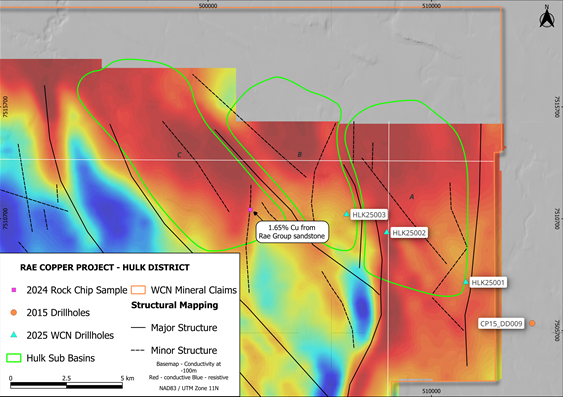Click the CP15_DD009 orange drillhole circle
563x397 pixels.
click(532, 323)
